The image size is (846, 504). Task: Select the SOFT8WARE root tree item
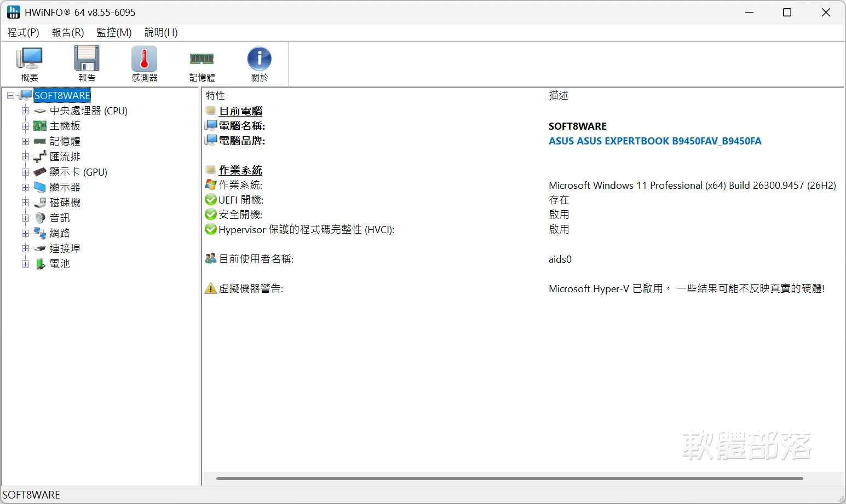coord(62,96)
